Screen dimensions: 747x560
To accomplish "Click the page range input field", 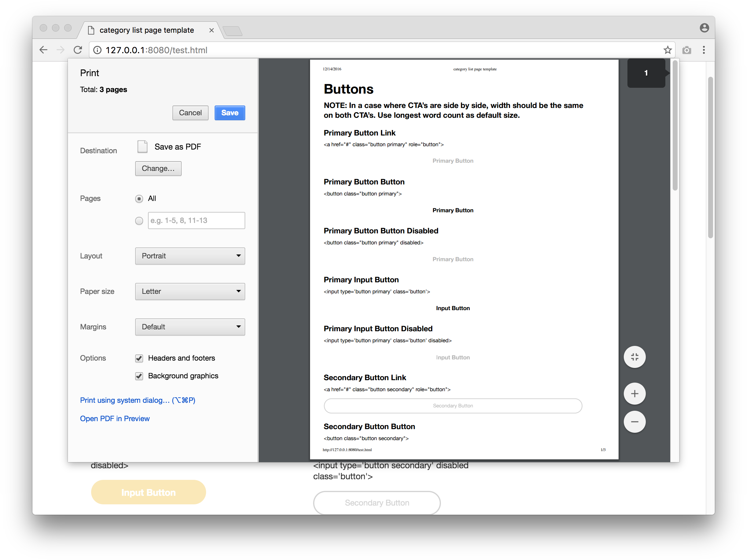I will click(196, 221).
